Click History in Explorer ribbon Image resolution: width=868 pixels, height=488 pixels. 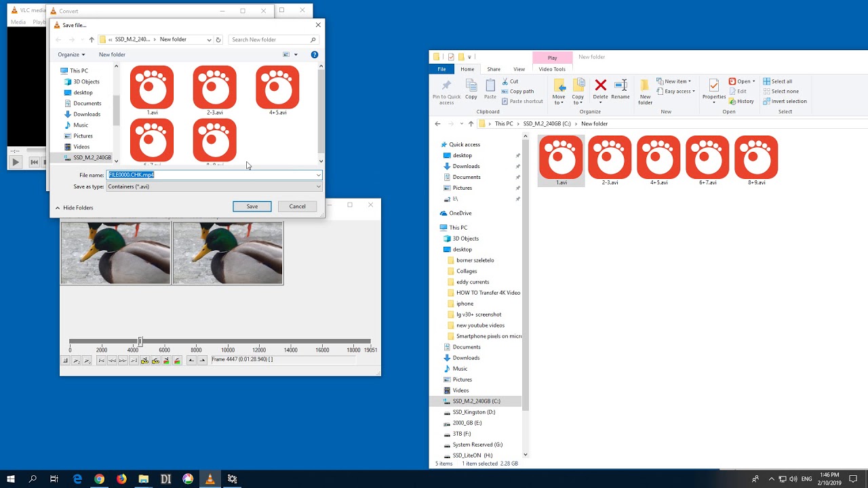741,102
